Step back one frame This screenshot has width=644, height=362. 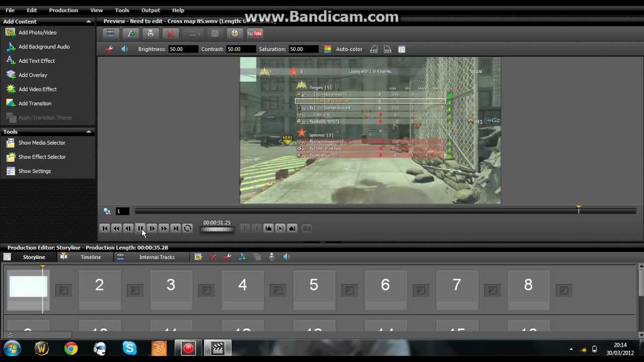pos(128,228)
